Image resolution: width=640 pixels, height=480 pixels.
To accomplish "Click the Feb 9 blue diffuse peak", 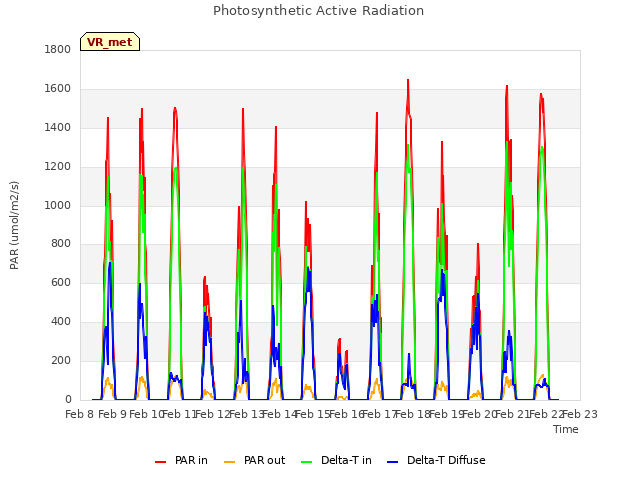I will pyautogui.click(x=110, y=262).
